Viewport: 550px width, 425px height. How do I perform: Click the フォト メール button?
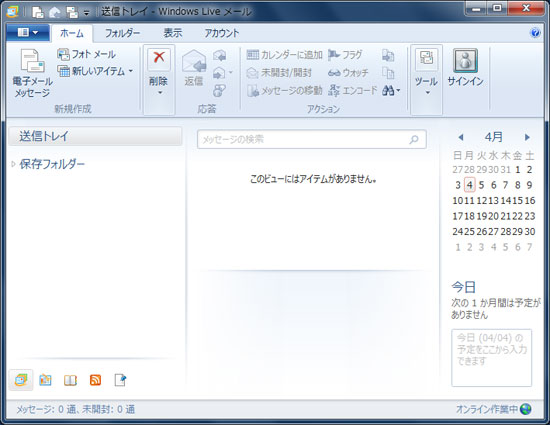86,54
